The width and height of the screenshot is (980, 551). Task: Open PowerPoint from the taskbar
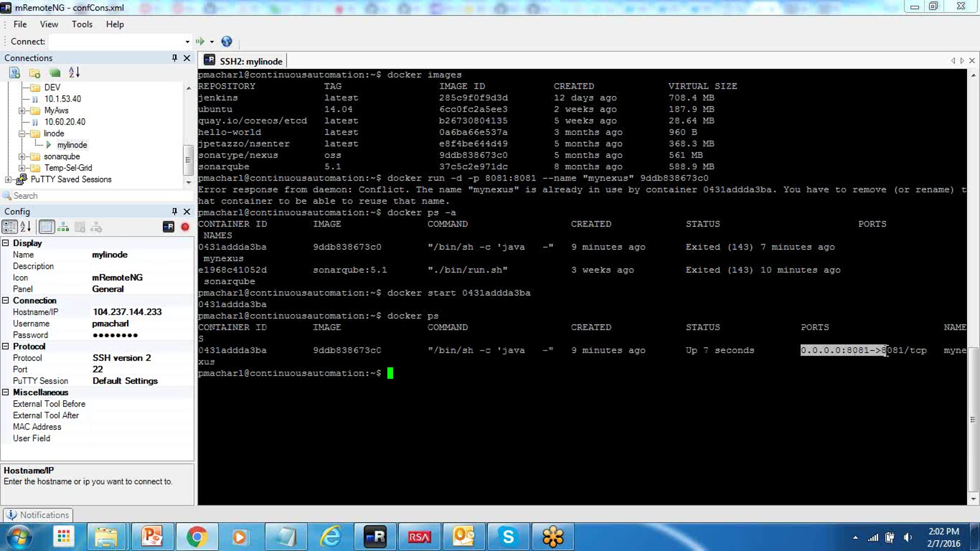point(152,537)
